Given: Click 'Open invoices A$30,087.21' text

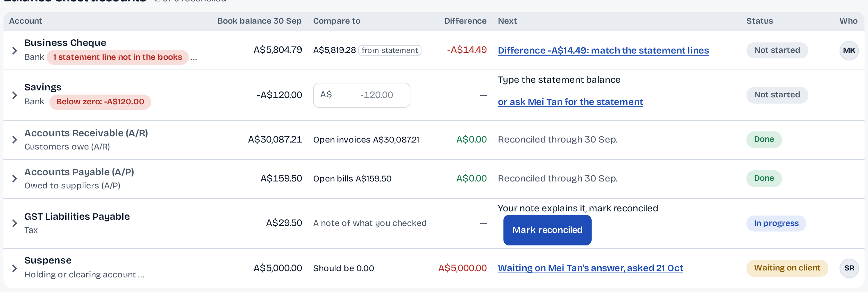Looking at the screenshot, I should [x=366, y=140].
